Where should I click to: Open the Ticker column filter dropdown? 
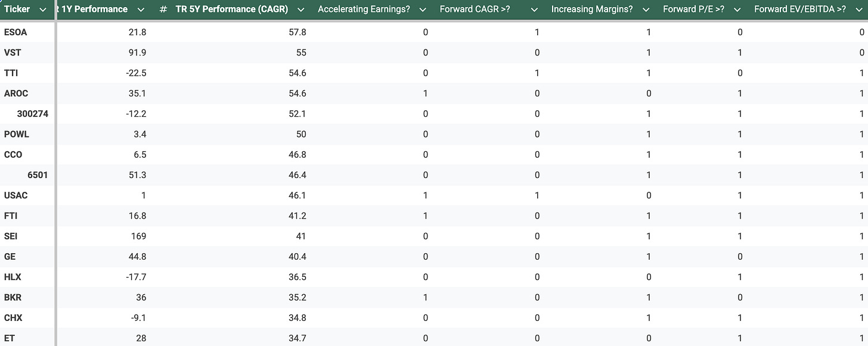tap(42, 10)
